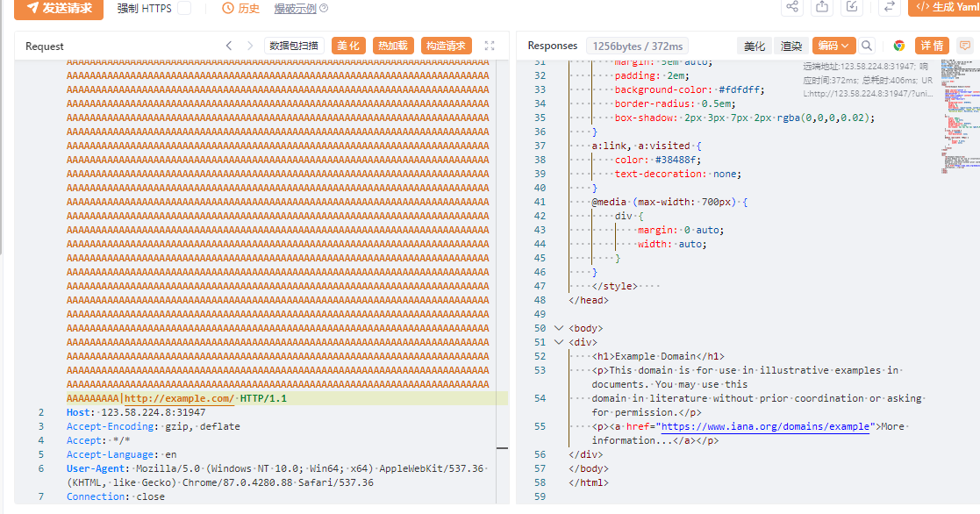Expand the Request panel with the fullscreen icon
Image resolution: width=980 pixels, height=514 pixels.
coord(490,45)
